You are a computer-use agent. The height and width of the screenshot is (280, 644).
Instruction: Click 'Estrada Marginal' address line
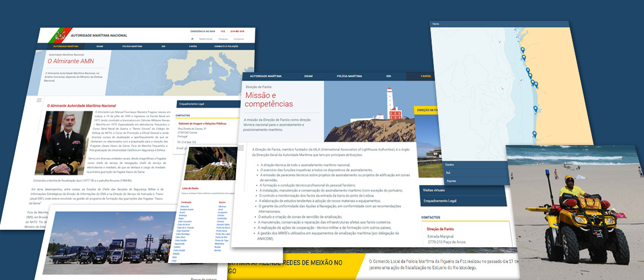coord(441,237)
